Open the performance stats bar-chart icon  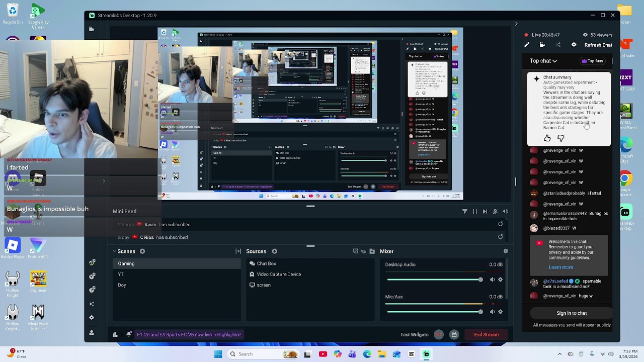(115, 334)
